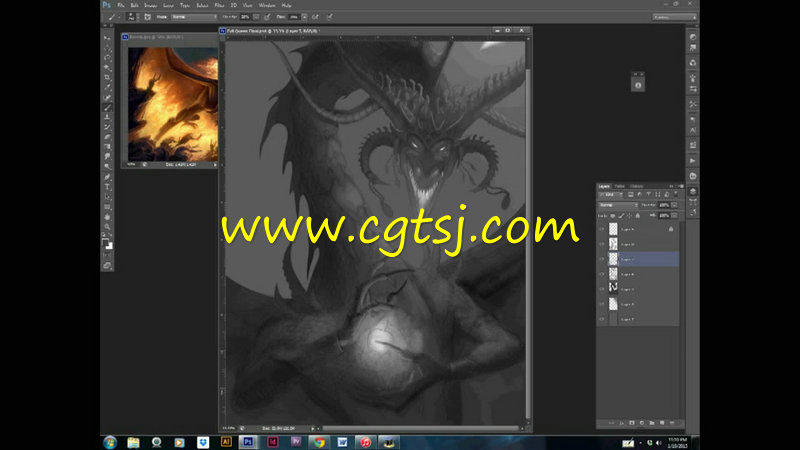The width and height of the screenshot is (800, 450).
Task: Open the Layers panel flyout menu
Action: tap(681, 186)
